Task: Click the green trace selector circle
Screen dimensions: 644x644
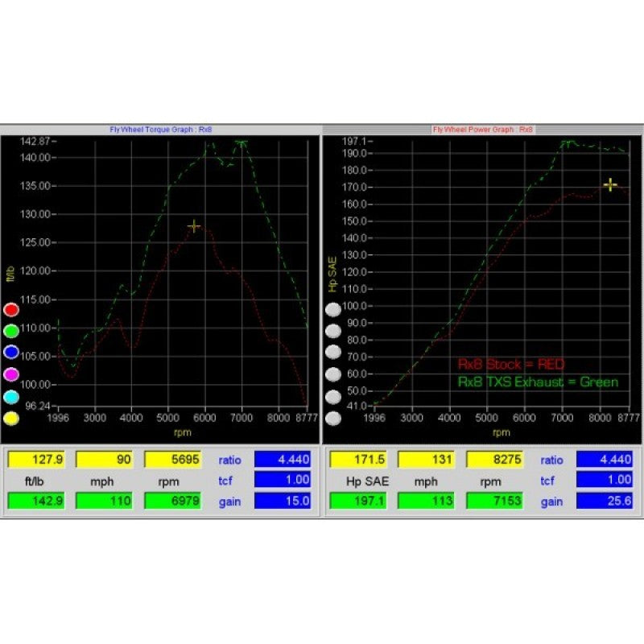Action: point(11,331)
